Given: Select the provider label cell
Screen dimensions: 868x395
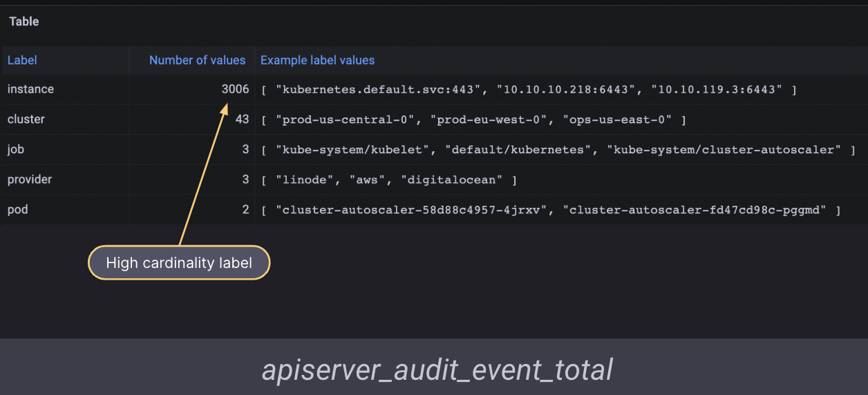Looking at the screenshot, I should 30,180.
